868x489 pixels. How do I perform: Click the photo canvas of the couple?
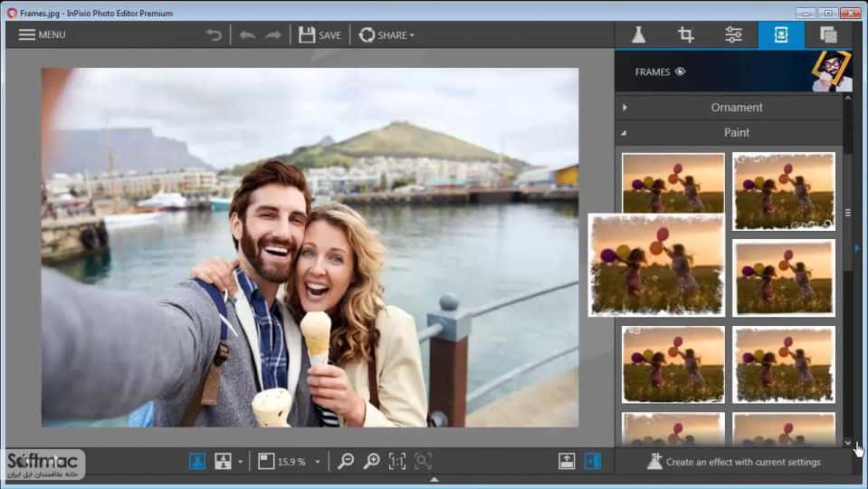point(310,247)
